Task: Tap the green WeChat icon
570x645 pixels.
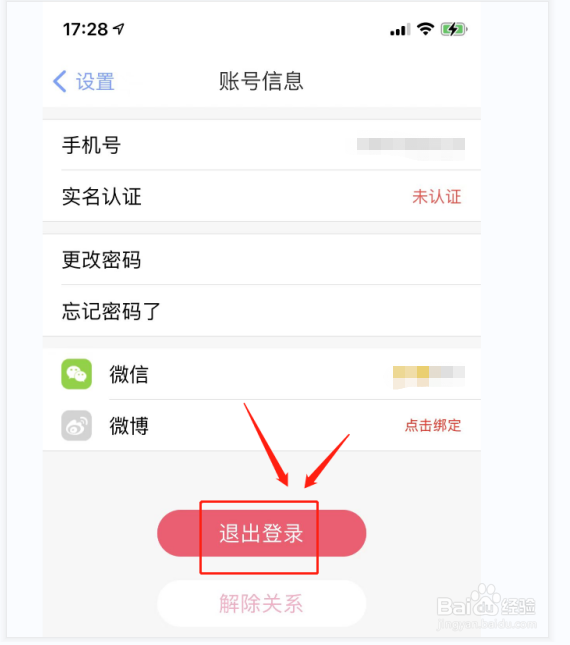Action: point(76,374)
